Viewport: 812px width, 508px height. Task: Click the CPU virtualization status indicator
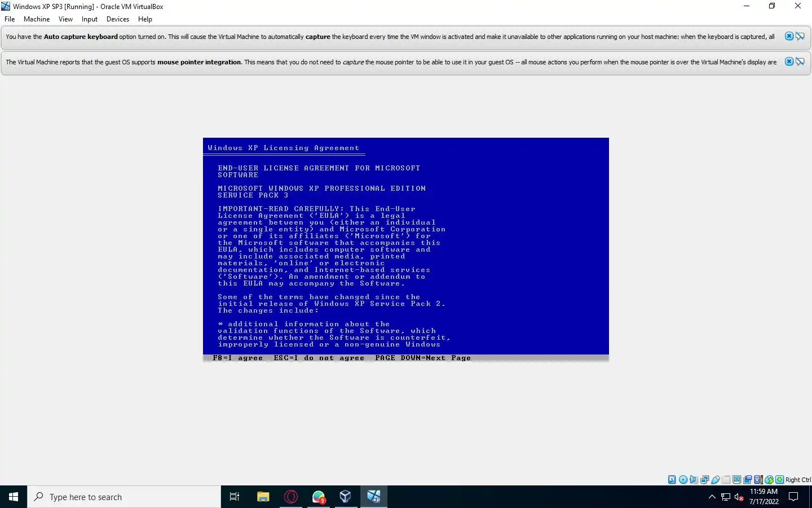[758, 480]
